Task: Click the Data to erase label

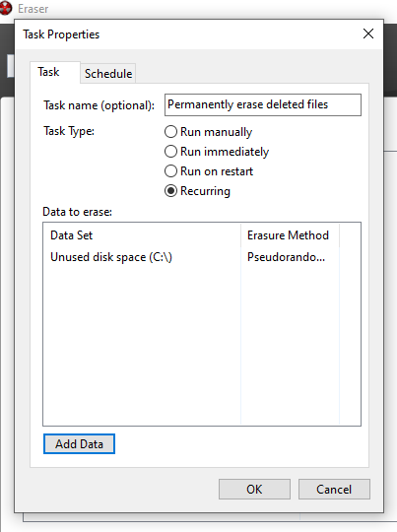Action: click(x=77, y=212)
